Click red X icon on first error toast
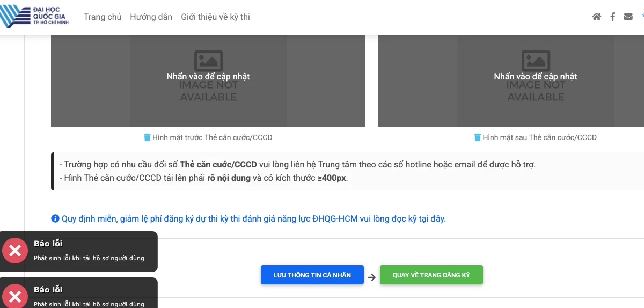 [15, 251]
